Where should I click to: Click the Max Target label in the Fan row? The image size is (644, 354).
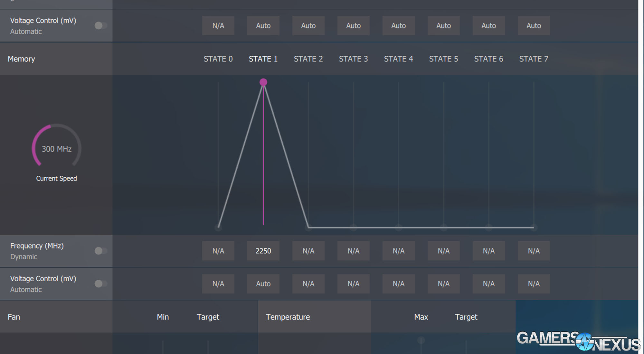(466, 317)
